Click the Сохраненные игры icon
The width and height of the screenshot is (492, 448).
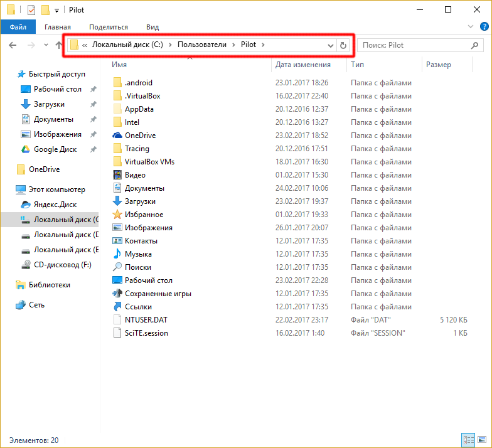coord(117,294)
